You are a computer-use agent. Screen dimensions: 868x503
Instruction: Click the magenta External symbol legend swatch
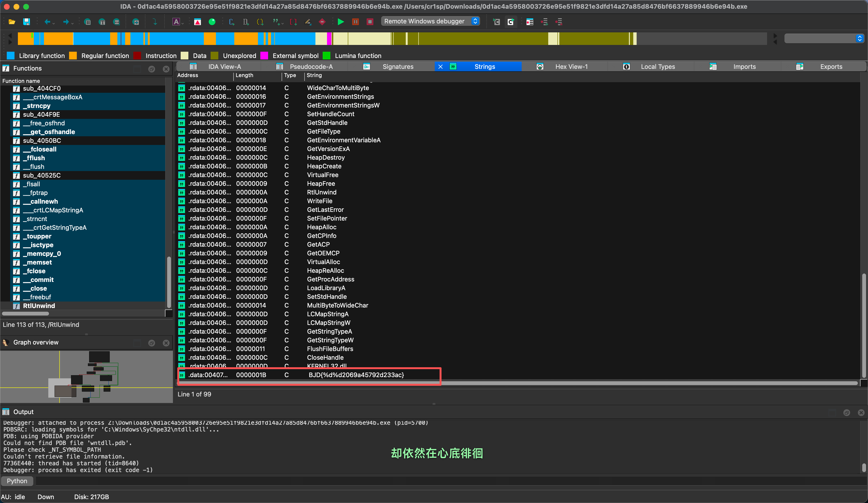264,56
